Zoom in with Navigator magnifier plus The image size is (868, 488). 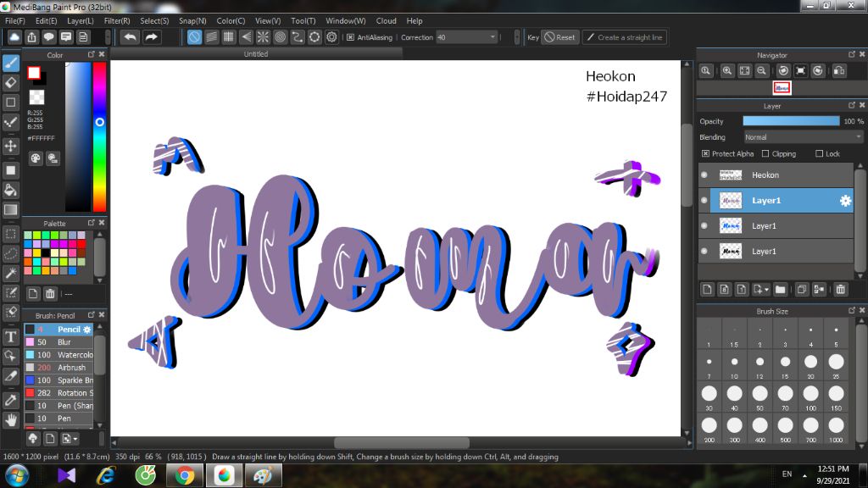click(x=726, y=71)
